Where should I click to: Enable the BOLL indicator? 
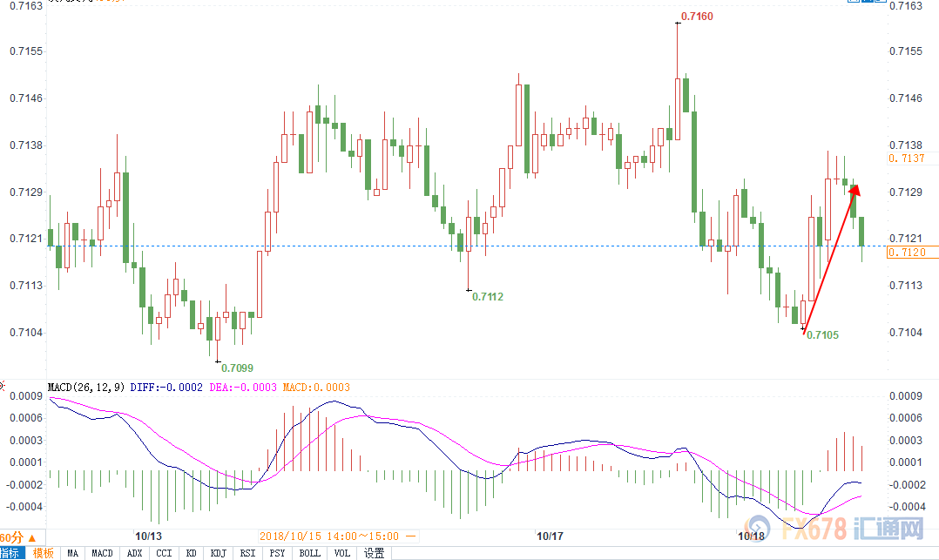click(309, 553)
